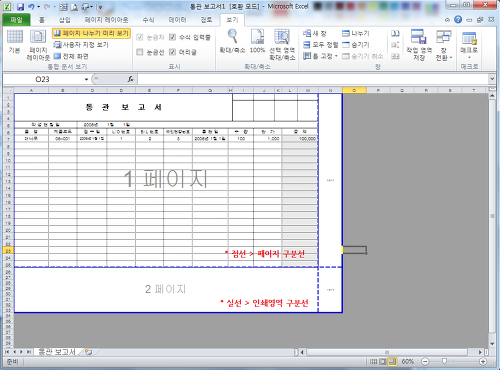
Task: Select the 통관 보고서 sheet tab
Action: click(57, 352)
